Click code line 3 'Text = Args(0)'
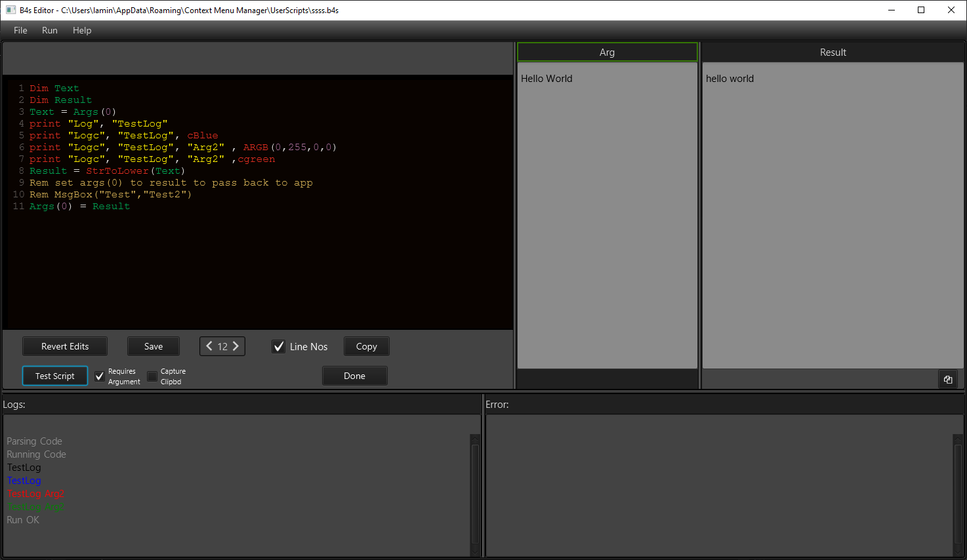 click(73, 112)
